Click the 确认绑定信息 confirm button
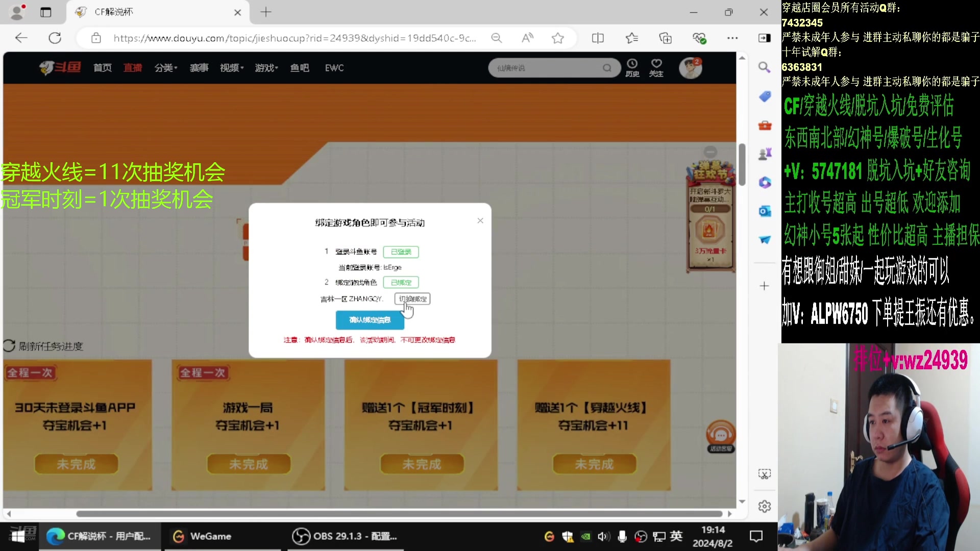The width and height of the screenshot is (980, 551). [x=370, y=320]
